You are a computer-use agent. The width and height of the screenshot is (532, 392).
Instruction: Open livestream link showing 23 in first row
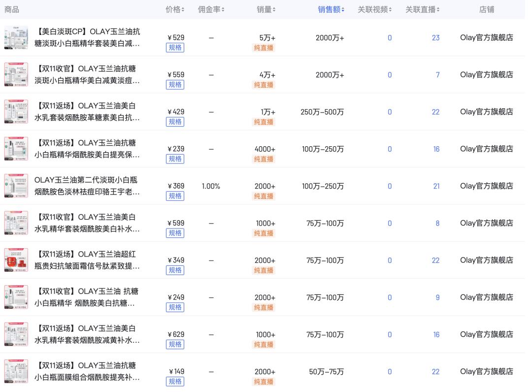(x=435, y=37)
